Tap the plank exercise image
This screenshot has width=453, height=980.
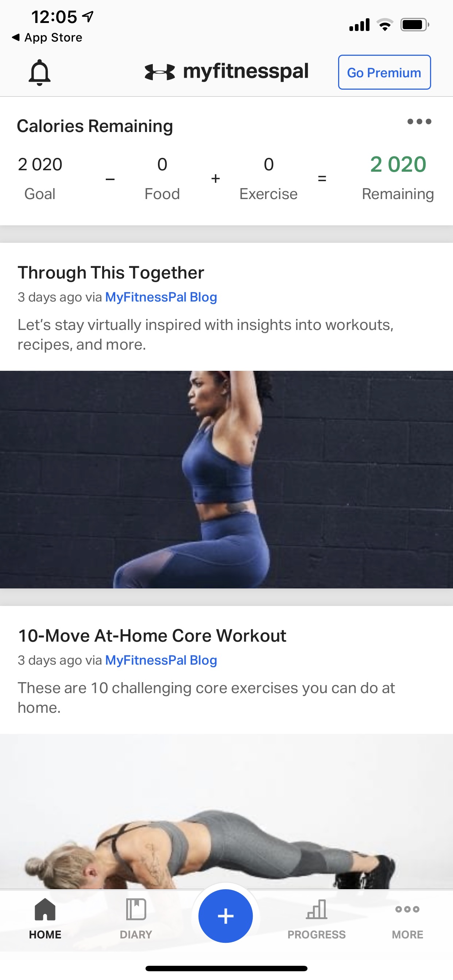[x=226, y=811]
